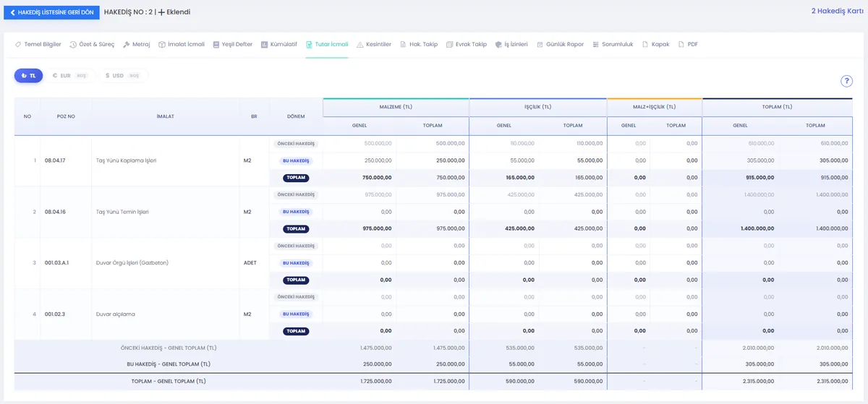Switch currency to USD
This screenshot has width=868, height=404.
pyautogui.click(x=122, y=75)
